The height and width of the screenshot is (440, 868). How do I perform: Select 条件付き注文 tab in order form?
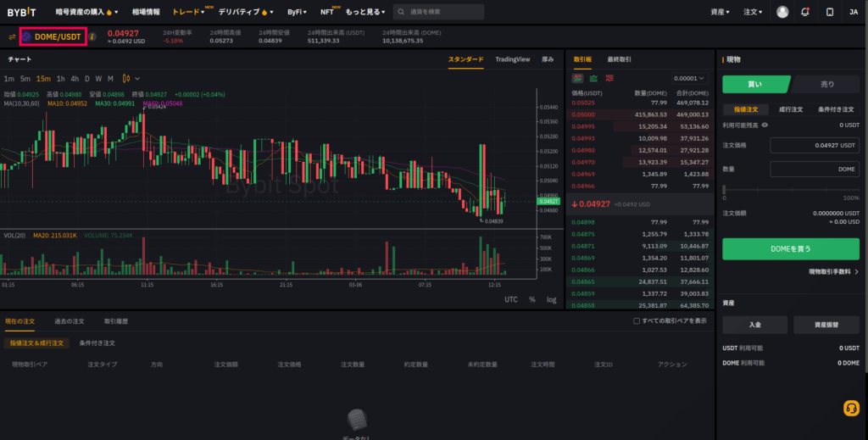pos(836,109)
